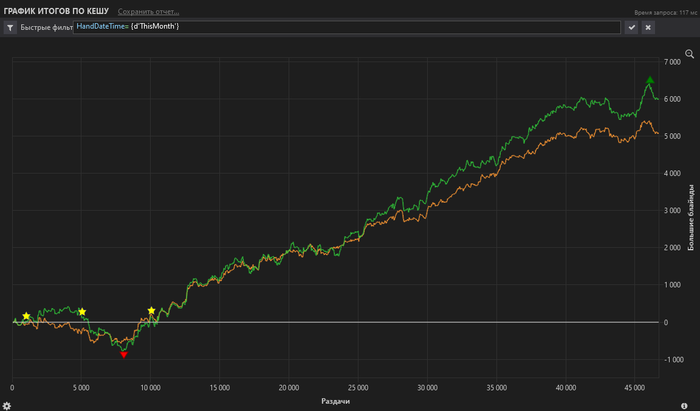Apply the filter with the checkmark button

click(631, 27)
